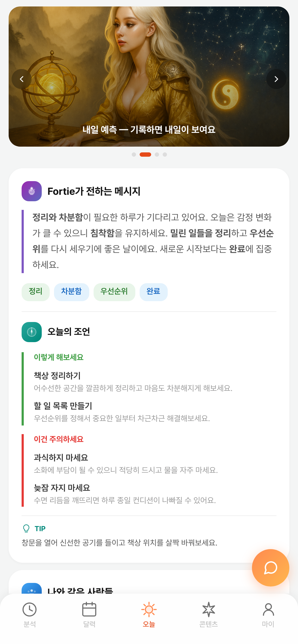Advance the carousel with the right arrow
Viewport: 298px width, 644px height.
[x=276, y=79]
